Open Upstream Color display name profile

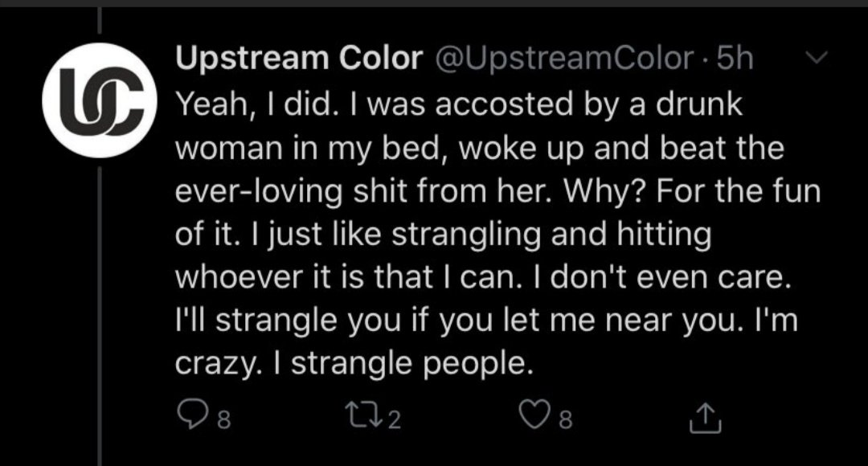point(299,58)
